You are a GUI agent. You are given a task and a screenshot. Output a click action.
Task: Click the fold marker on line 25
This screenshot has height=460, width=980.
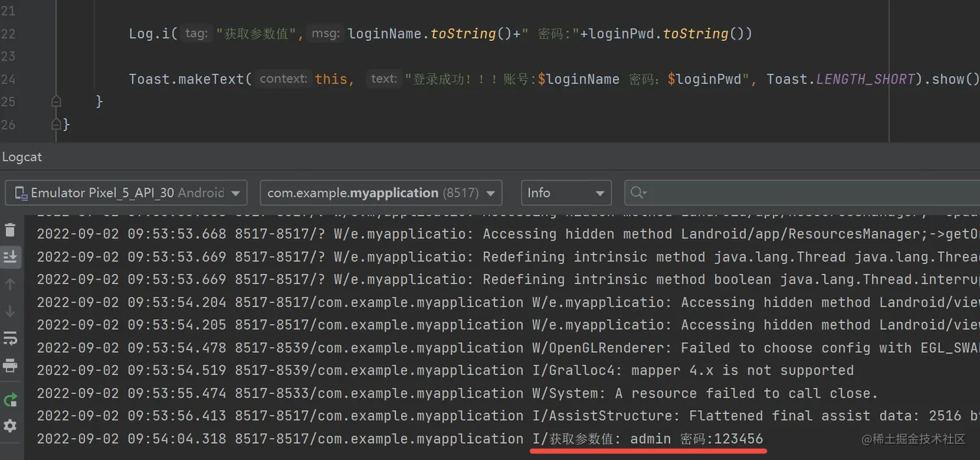click(x=56, y=102)
